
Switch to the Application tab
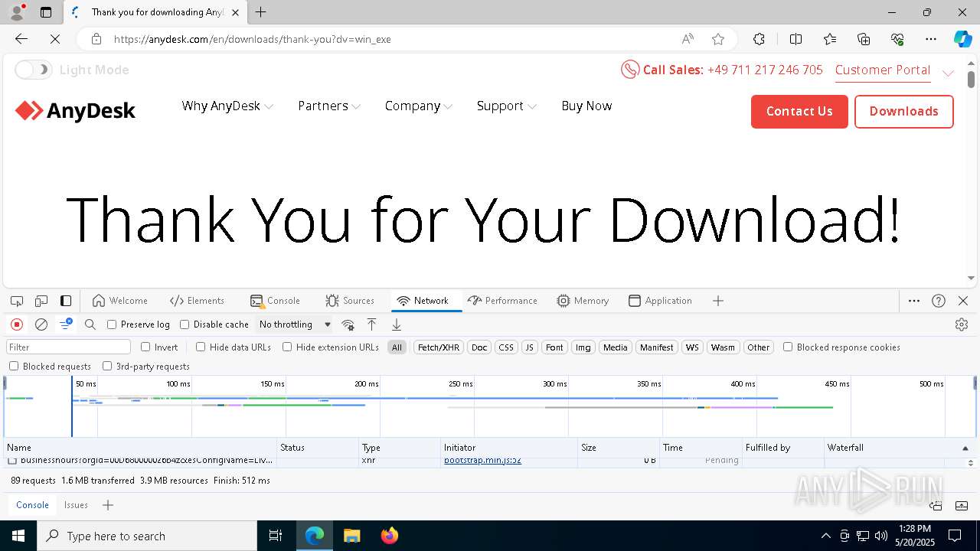pos(660,301)
